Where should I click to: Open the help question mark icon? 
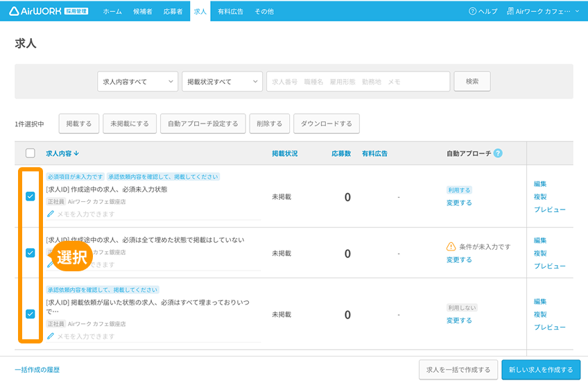tap(472, 11)
